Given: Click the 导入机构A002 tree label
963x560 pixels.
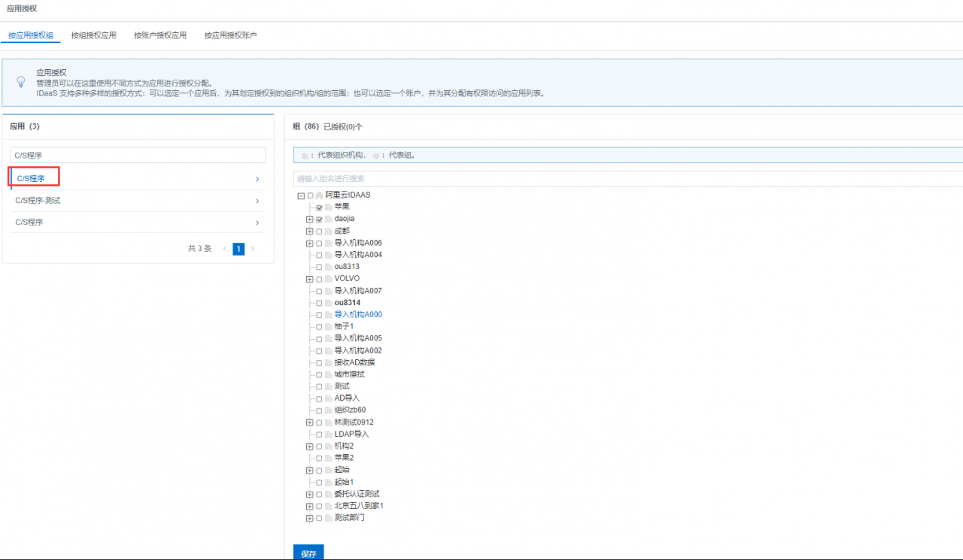Looking at the screenshot, I should point(358,351).
